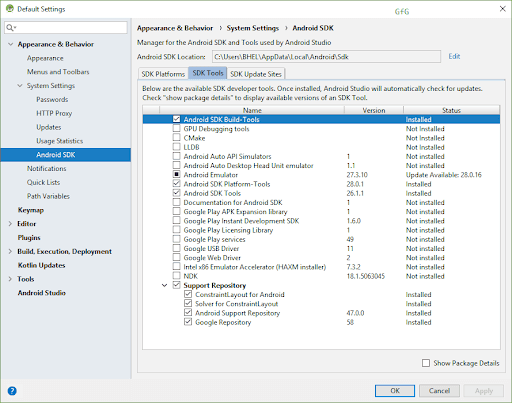512x403 pixels.
Task: Select 'Android Support Repository' row name
Action: tap(237, 313)
